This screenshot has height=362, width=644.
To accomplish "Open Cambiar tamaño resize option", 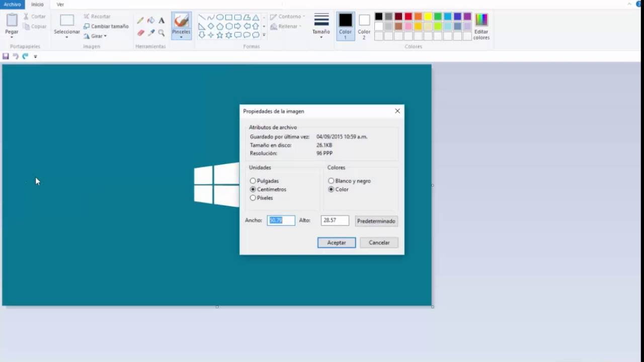I will 106,26.
